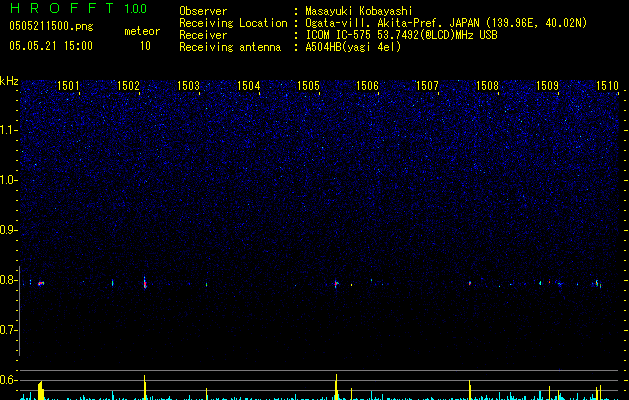
Task: Click the date stamp 05.05.21 15:00
Action: pos(51,46)
